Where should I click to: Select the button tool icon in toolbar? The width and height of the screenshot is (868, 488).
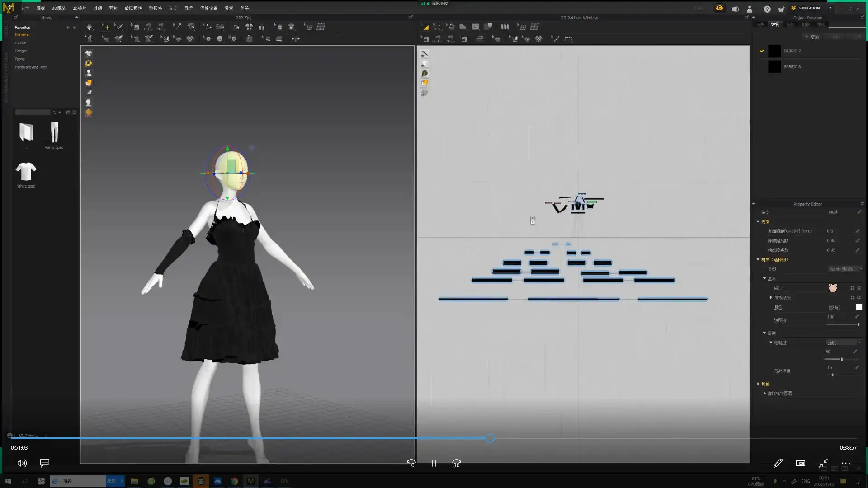coord(220,39)
